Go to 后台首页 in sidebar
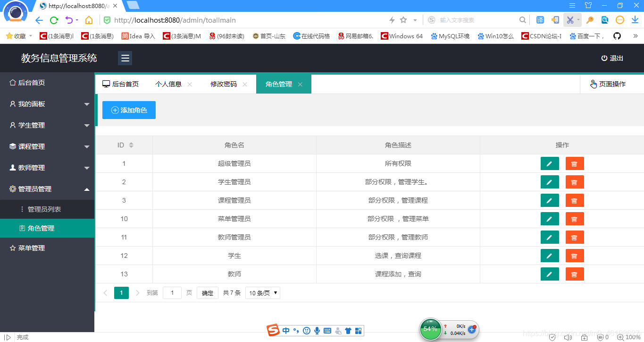Viewport: 644px width, 342px height. point(47,83)
